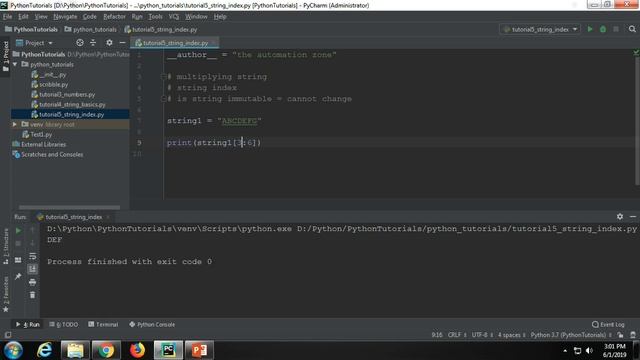This screenshot has width=640, height=360.
Task: Open the File menu
Action: click(7, 17)
